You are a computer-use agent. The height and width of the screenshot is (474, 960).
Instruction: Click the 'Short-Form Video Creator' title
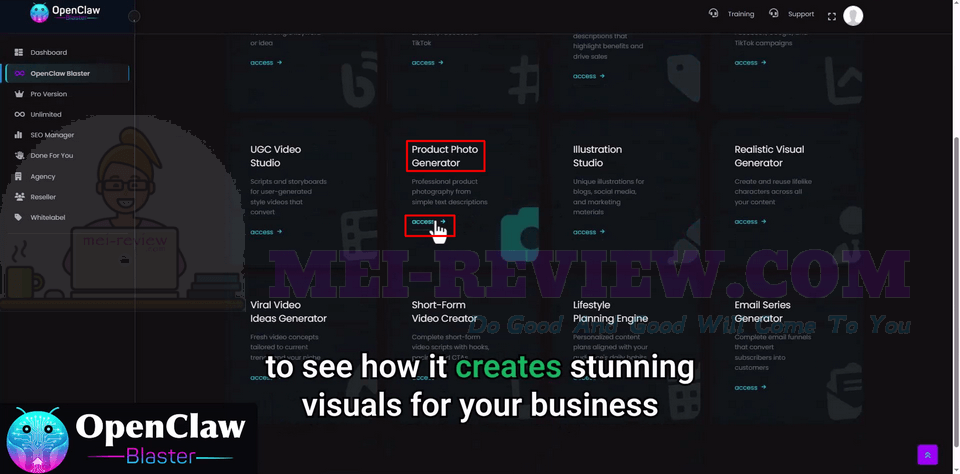tap(444, 312)
